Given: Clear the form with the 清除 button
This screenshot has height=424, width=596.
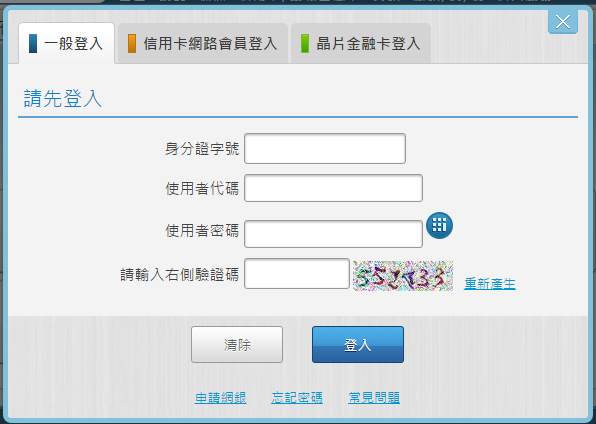Looking at the screenshot, I should point(237,345).
